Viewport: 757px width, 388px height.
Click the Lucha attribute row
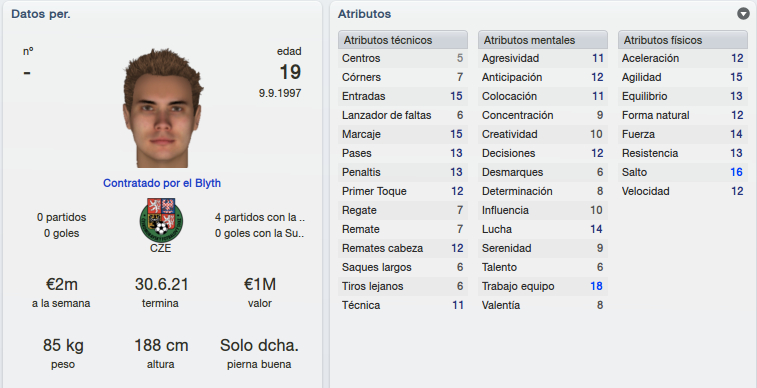(x=543, y=229)
